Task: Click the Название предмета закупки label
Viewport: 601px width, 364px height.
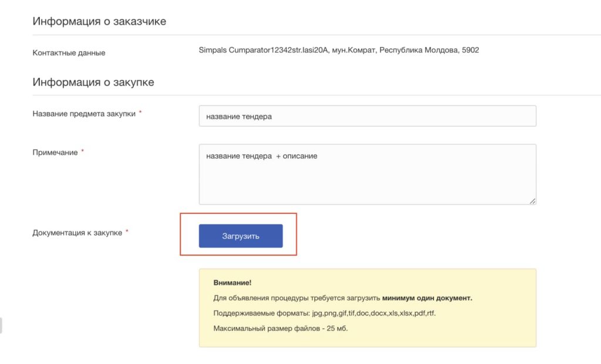Action: [x=84, y=114]
